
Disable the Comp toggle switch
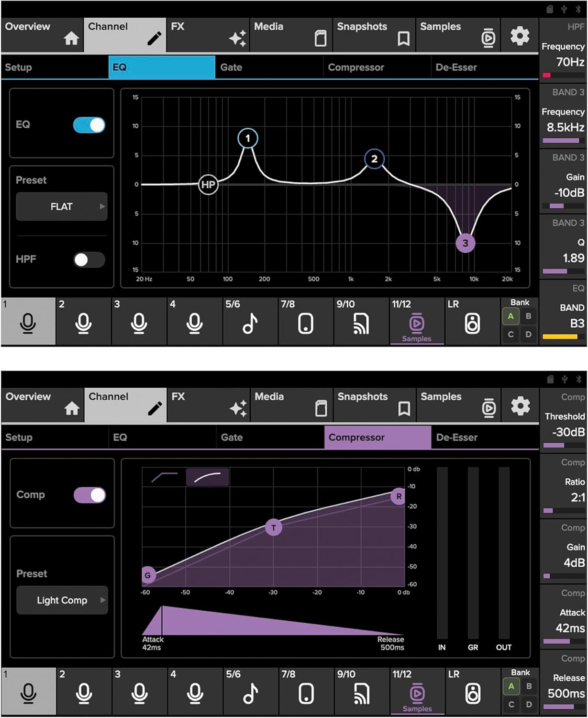90,495
